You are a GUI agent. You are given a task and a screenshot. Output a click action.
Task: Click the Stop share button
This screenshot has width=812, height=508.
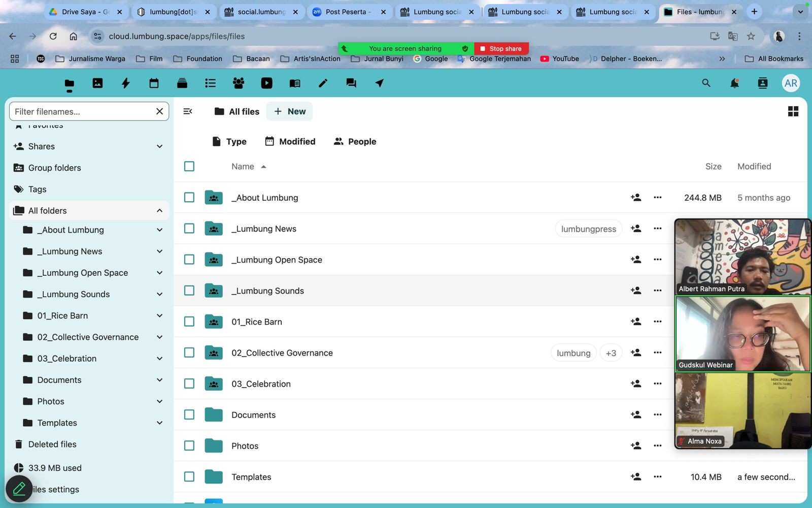[x=501, y=49]
